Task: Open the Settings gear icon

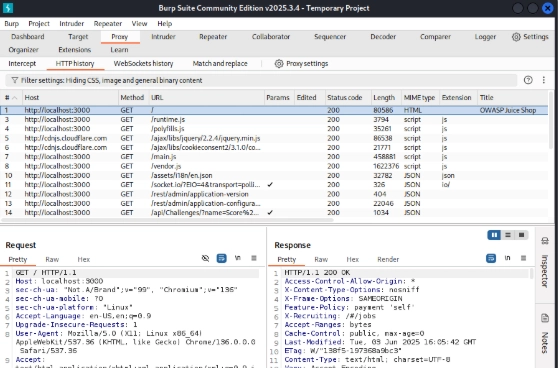Action: pos(516,37)
